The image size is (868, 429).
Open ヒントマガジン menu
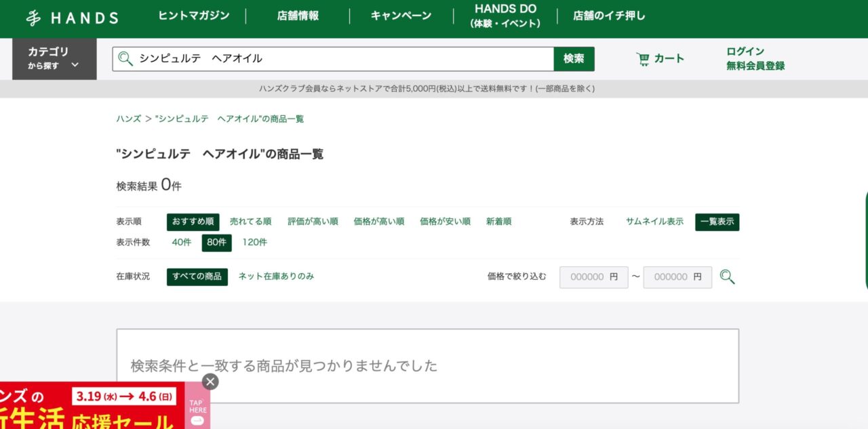click(194, 16)
